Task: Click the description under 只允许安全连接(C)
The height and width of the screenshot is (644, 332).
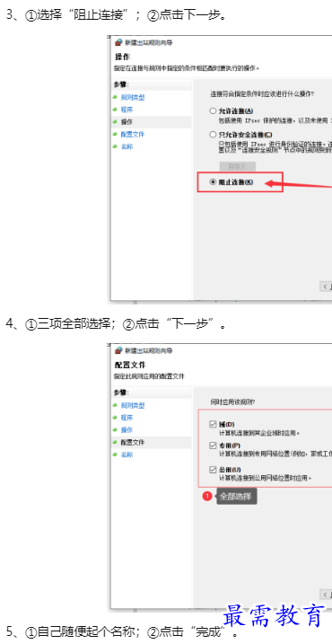Action: [275, 147]
